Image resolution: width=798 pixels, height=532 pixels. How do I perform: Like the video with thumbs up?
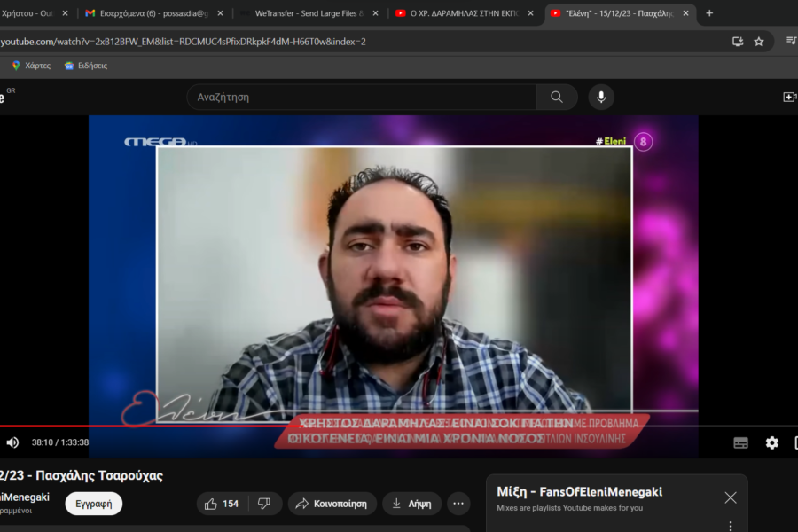[219, 504]
